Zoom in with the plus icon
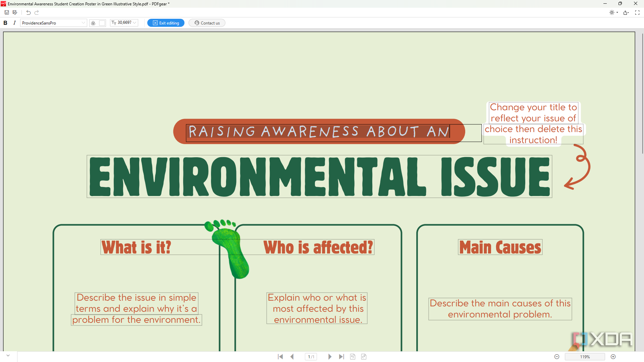Viewport: 644px width, 362px height. (x=613, y=357)
